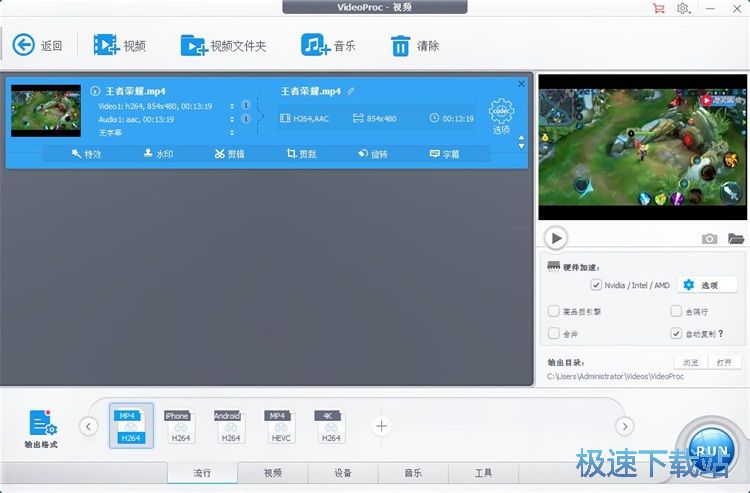The image size is (750, 493).
Task: Select the iPhone H264 format preset
Action: (180, 426)
